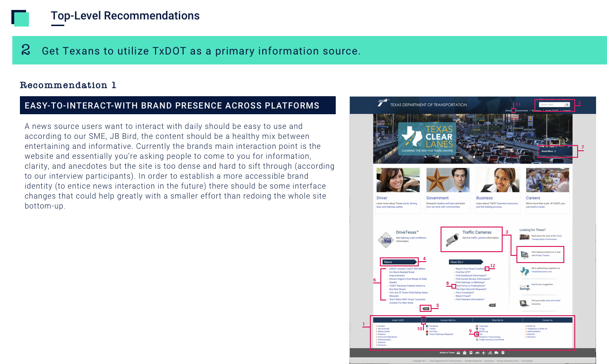Click Edit button under How Do I list

click(x=492, y=305)
